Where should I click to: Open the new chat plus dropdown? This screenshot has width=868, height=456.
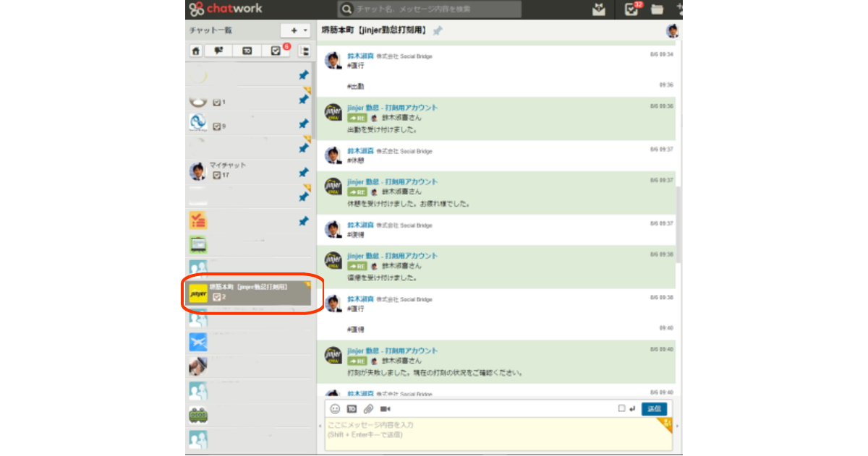(x=296, y=30)
